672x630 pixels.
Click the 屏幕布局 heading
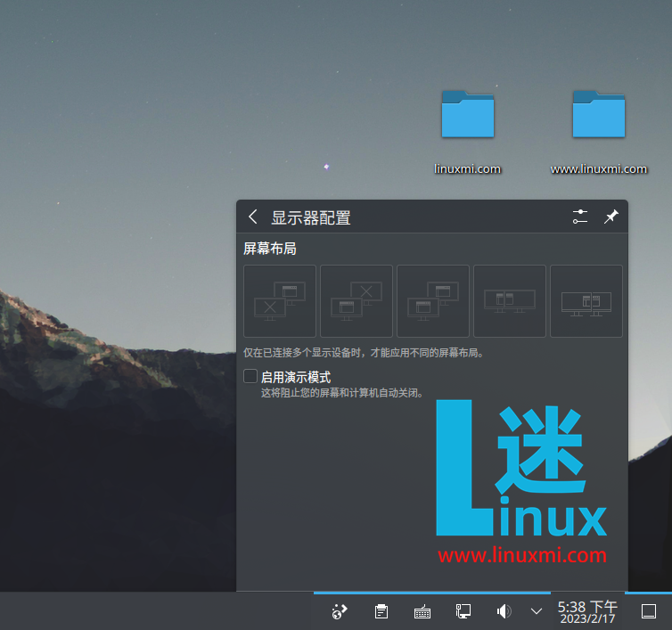coord(269,249)
